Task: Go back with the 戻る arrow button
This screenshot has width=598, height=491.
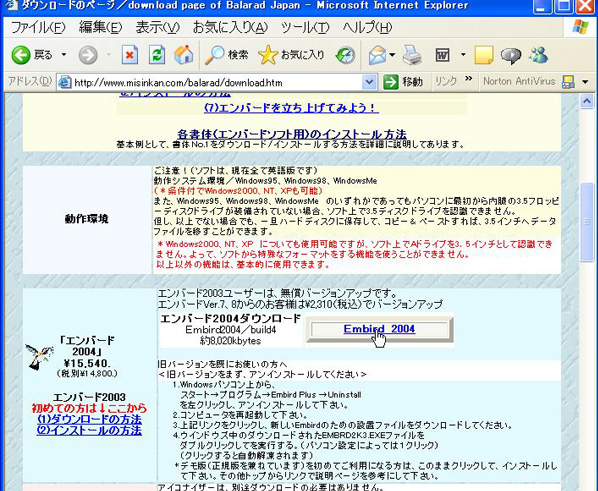Action: click(31, 55)
